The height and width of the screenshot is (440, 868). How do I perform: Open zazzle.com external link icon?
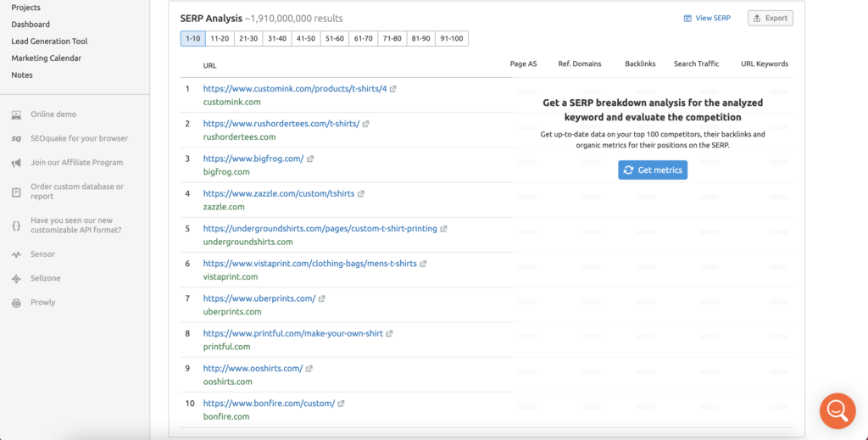pos(361,193)
